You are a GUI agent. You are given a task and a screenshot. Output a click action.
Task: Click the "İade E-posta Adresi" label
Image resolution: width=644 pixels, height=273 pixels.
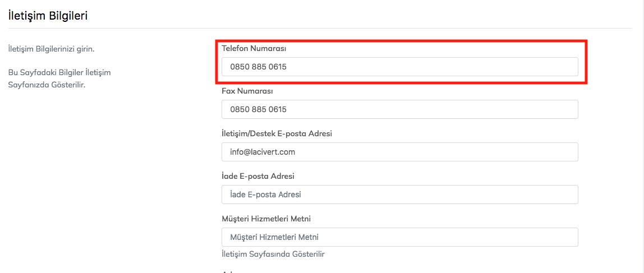point(258,176)
